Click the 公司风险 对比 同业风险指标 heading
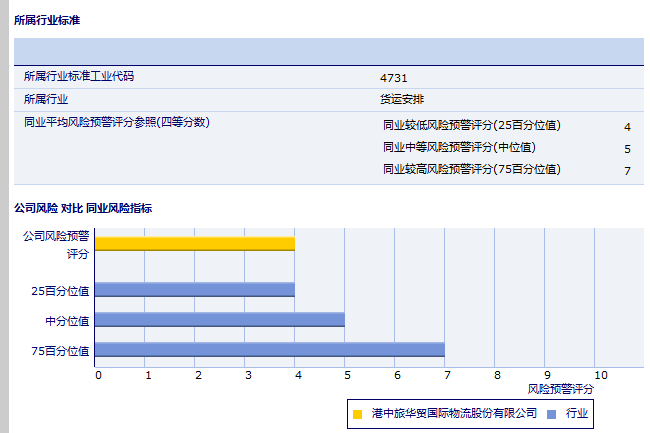650x433 pixels. point(83,208)
